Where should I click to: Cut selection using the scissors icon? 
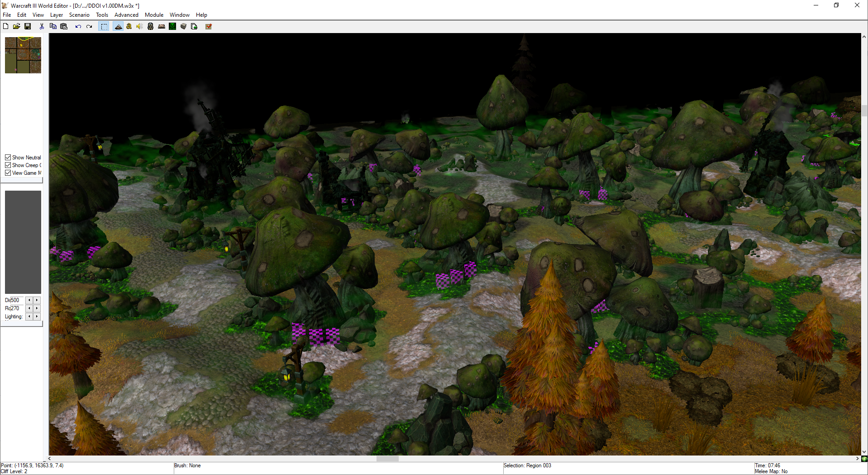pos(42,26)
